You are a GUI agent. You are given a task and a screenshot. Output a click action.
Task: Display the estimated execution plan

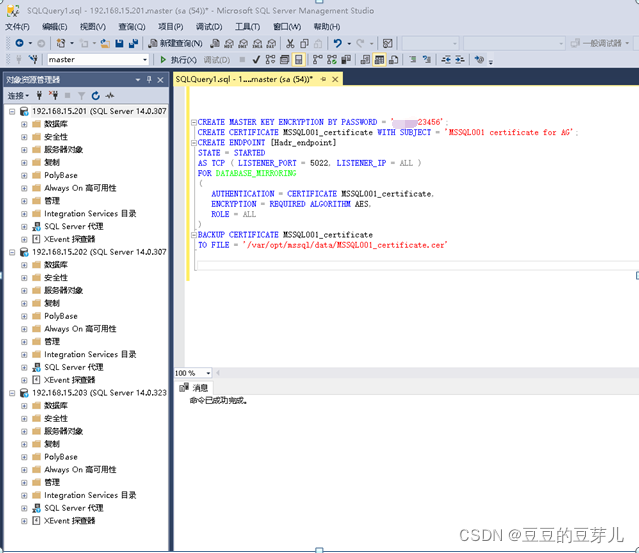point(270,59)
